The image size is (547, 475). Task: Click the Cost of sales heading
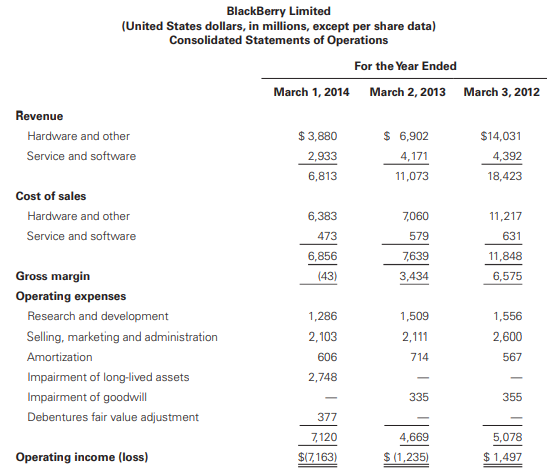click(x=51, y=196)
